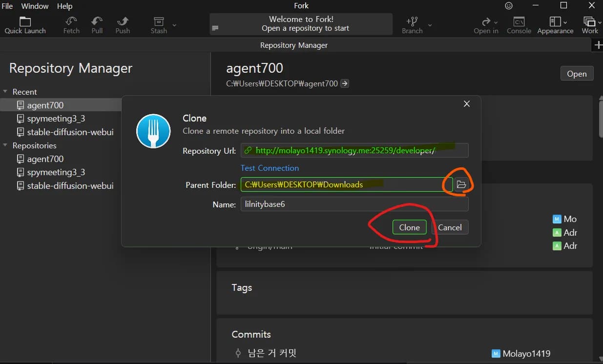Click the commit graph node icon
Viewport: 603px width, 364px height.
click(238, 353)
